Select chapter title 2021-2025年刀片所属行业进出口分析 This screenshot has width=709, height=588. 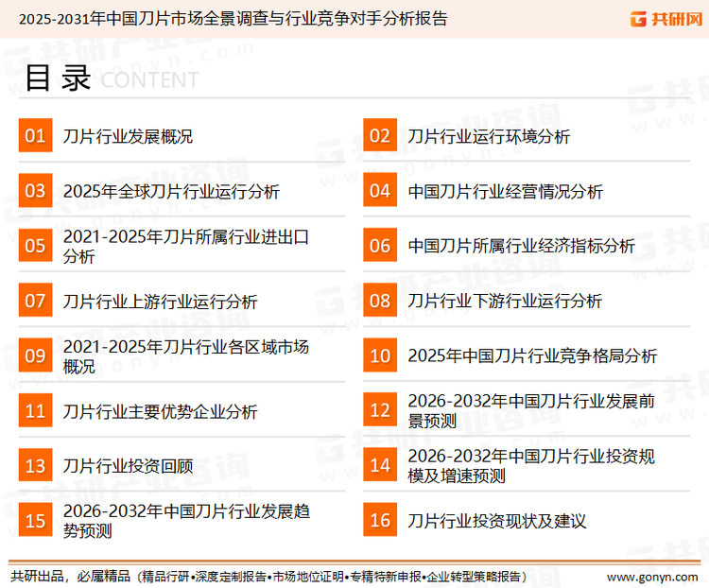[x=186, y=247]
